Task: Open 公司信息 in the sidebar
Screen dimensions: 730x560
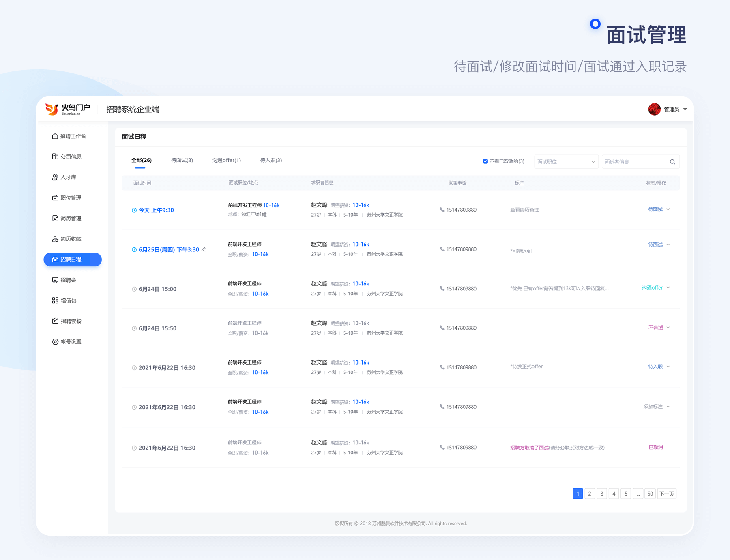Action: (x=67, y=157)
